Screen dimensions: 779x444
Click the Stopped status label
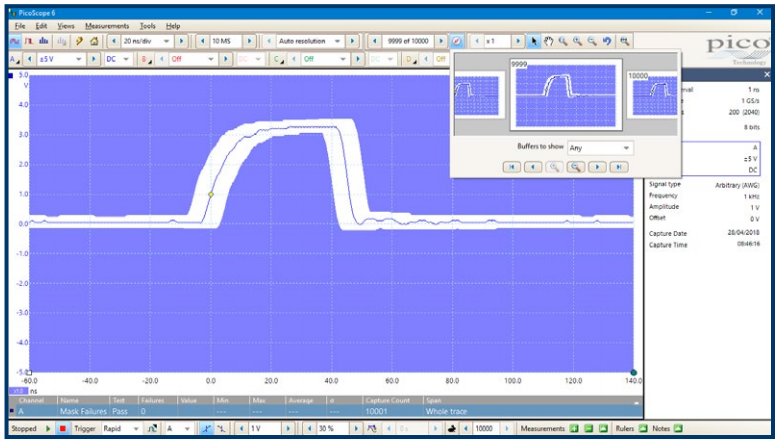coord(24,428)
